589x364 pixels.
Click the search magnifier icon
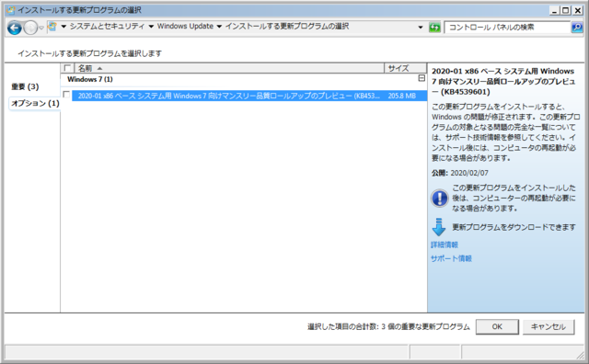[577, 27]
